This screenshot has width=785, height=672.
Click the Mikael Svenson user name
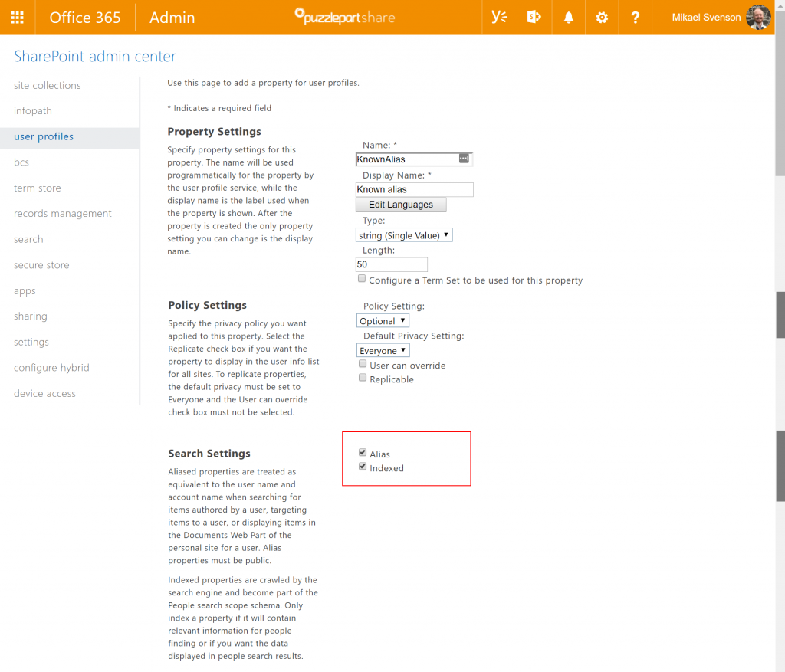[706, 18]
